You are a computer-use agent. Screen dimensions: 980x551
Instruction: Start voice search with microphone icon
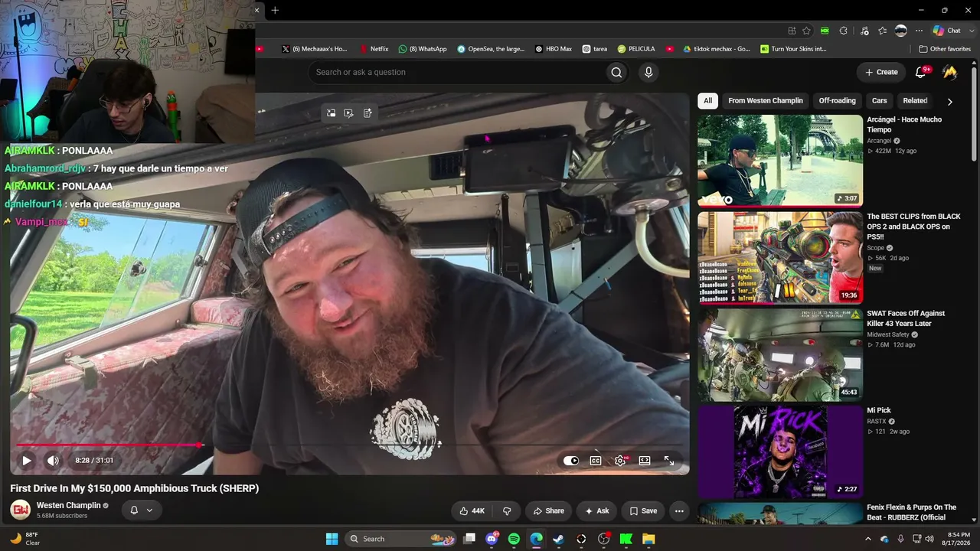(x=648, y=72)
